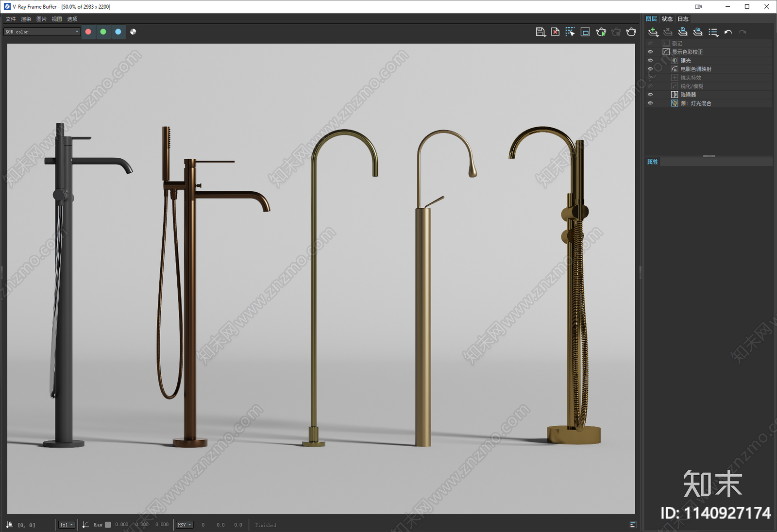
Task: Open the 图片 menu
Action: [42, 19]
